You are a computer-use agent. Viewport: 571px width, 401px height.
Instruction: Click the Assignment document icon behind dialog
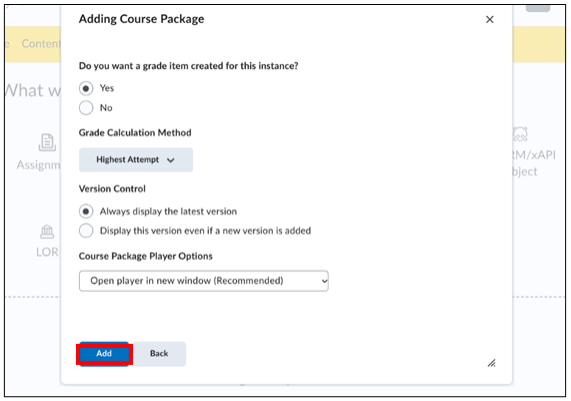coord(47,142)
